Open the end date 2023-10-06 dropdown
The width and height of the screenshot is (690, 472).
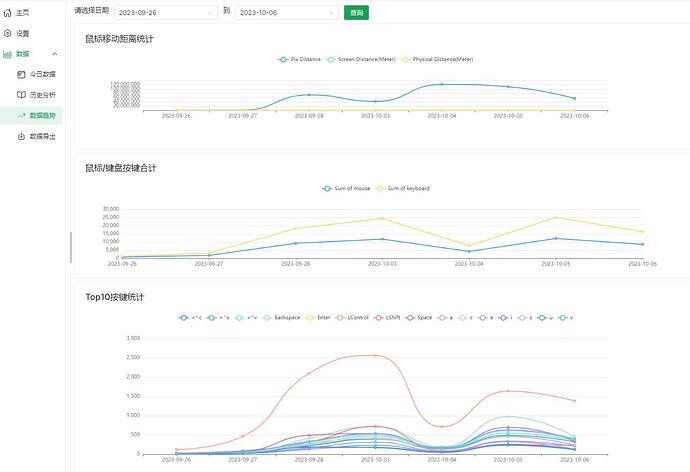click(x=285, y=13)
